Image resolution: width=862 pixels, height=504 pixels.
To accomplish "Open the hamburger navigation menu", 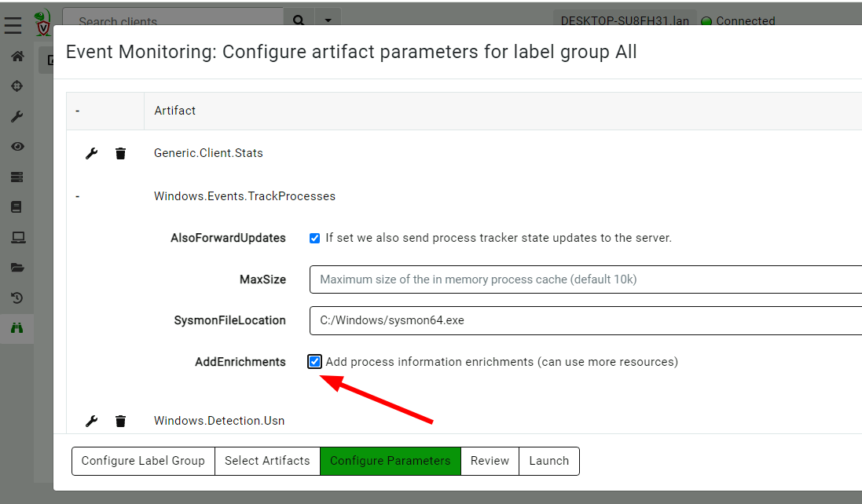I will click(13, 24).
